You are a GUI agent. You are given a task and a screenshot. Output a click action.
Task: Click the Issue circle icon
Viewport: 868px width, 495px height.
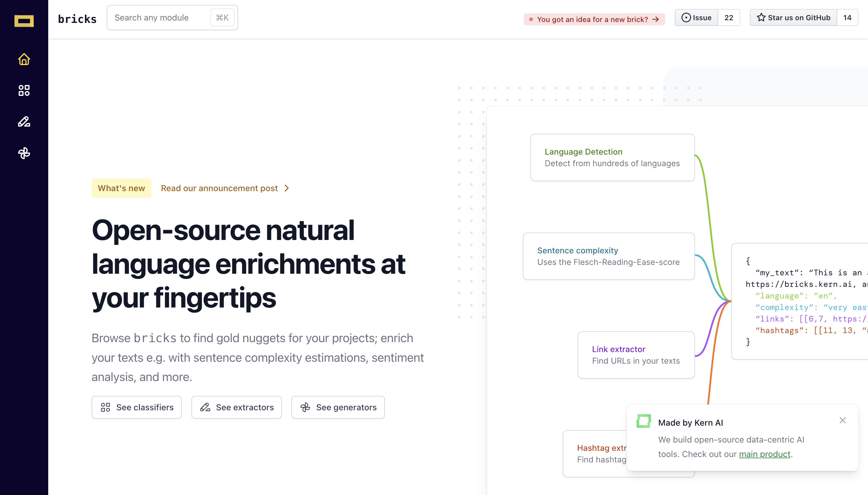tap(686, 18)
